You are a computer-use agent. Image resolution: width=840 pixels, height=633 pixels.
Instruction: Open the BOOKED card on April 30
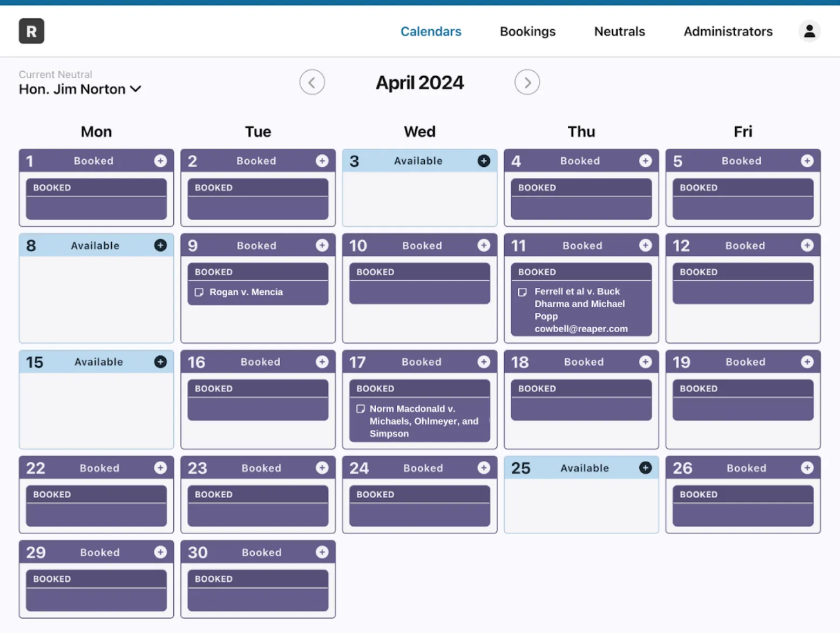tap(258, 590)
